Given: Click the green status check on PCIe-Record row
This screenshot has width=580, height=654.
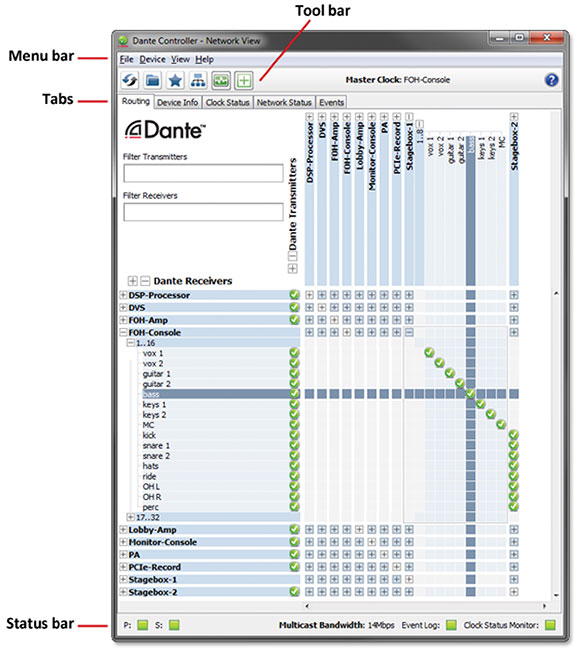Looking at the screenshot, I should click(294, 567).
